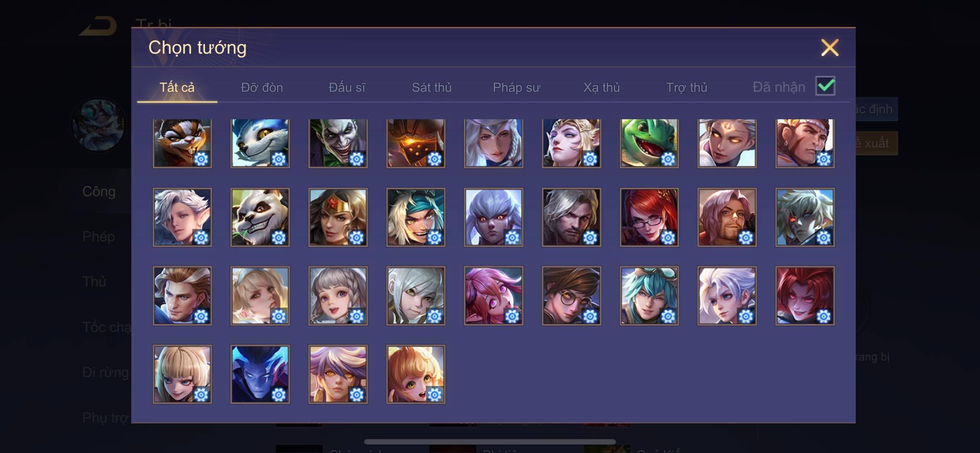Select the orange-haired girl hero portrait
980x453 pixels.
(x=416, y=374)
